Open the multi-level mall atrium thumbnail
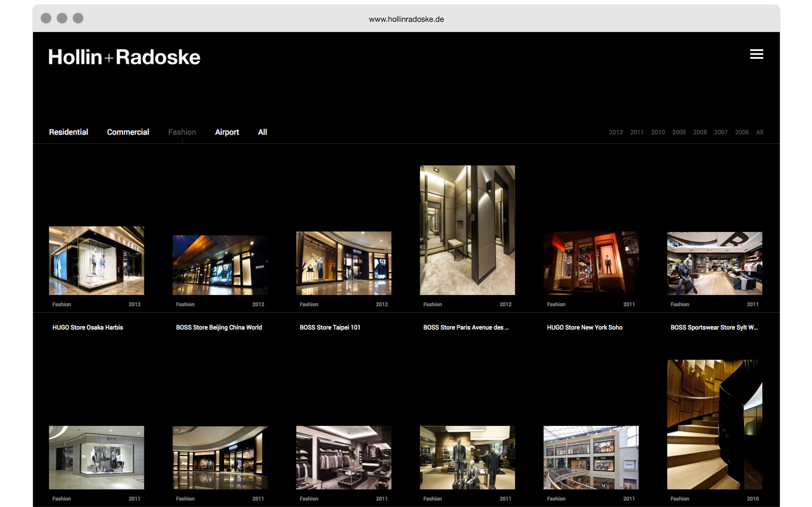Viewport: 812px width, 507px height. pos(591,457)
